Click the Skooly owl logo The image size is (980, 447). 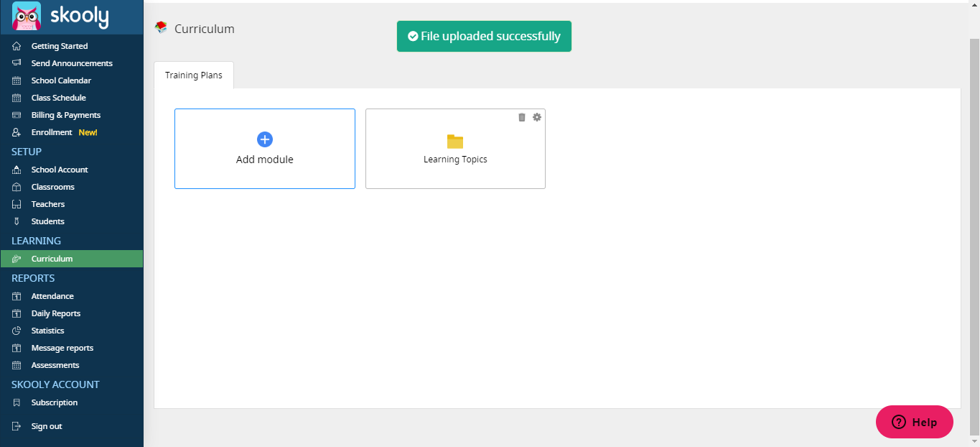pos(27,16)
